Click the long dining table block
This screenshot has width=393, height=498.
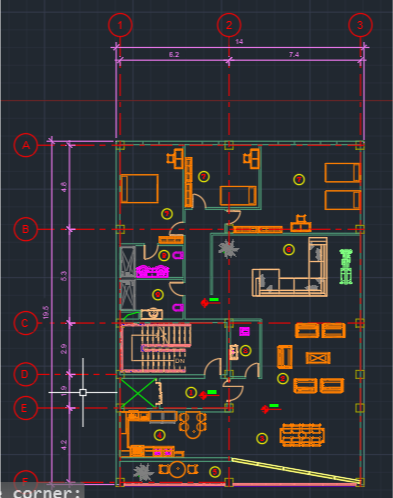(302, 435)
